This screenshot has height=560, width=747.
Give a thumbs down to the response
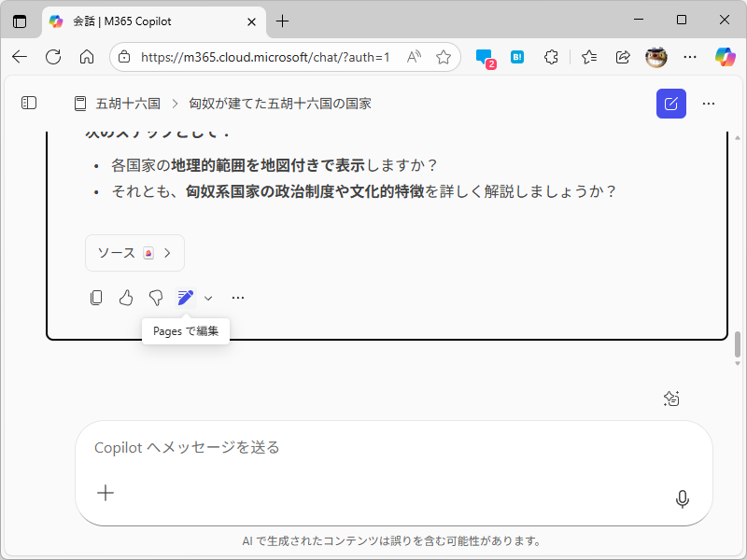[156, 297]
